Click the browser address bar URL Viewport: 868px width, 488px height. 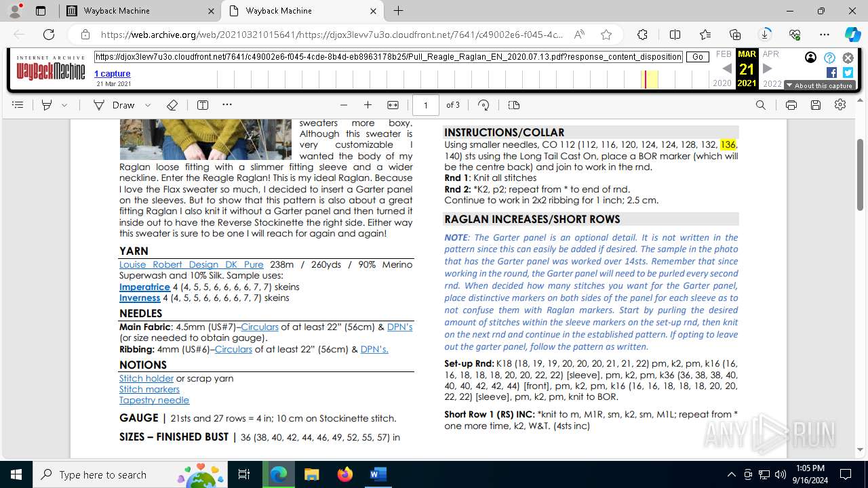332,35
